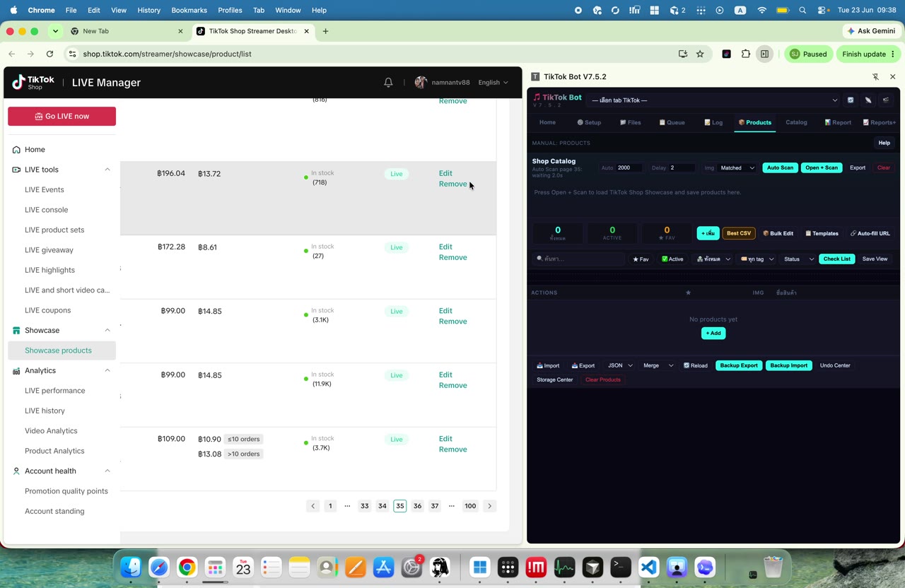The height and width of the screenshot is (588, 905).
Task: Click the user avatar namnantv88
Action: point(421,83)
